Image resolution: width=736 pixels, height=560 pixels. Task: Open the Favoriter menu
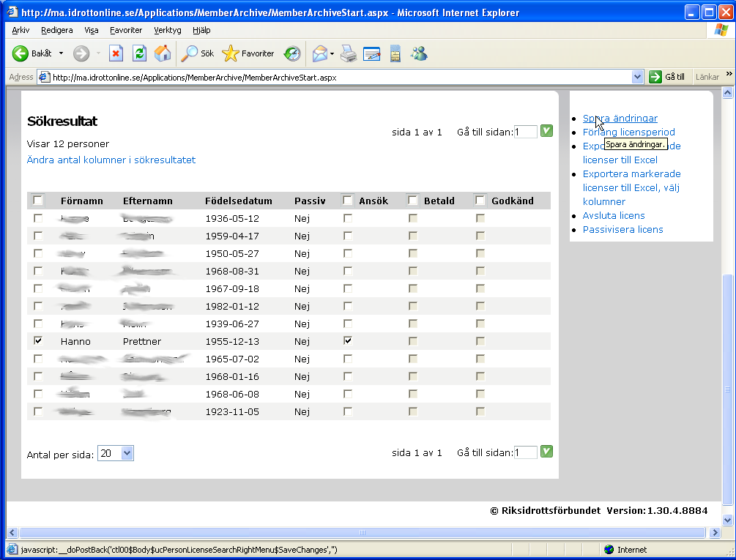126,30
